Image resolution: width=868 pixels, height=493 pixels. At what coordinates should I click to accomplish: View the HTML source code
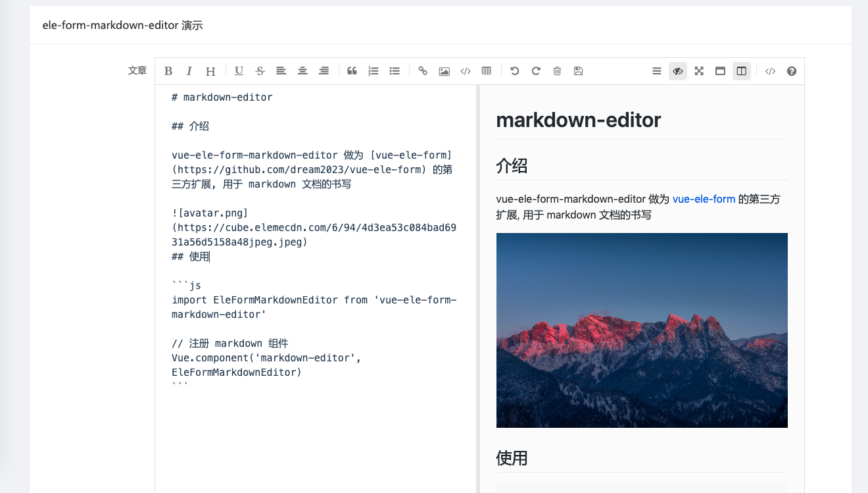(770, 71)
